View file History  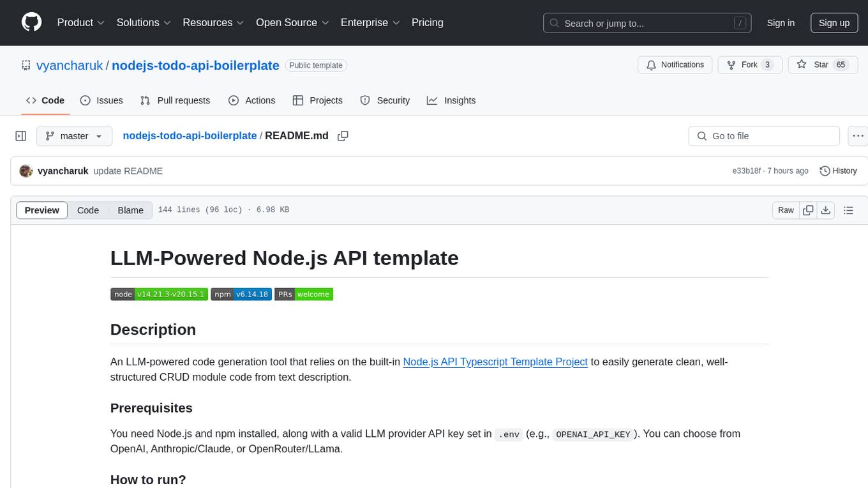838,171
